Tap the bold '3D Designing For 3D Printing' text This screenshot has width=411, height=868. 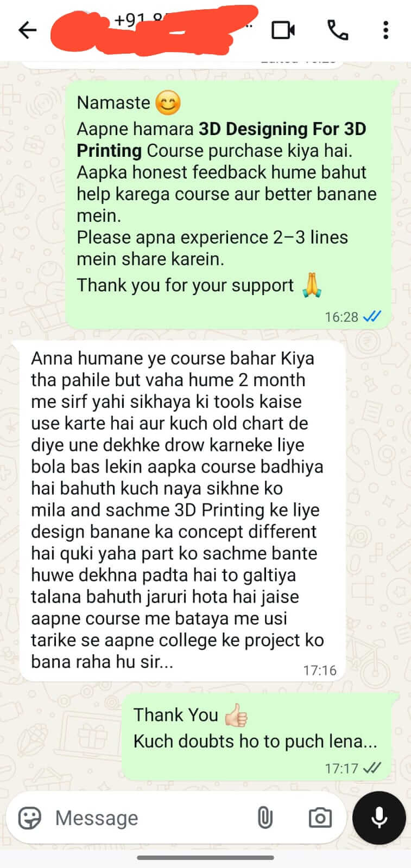pos(222,139)
